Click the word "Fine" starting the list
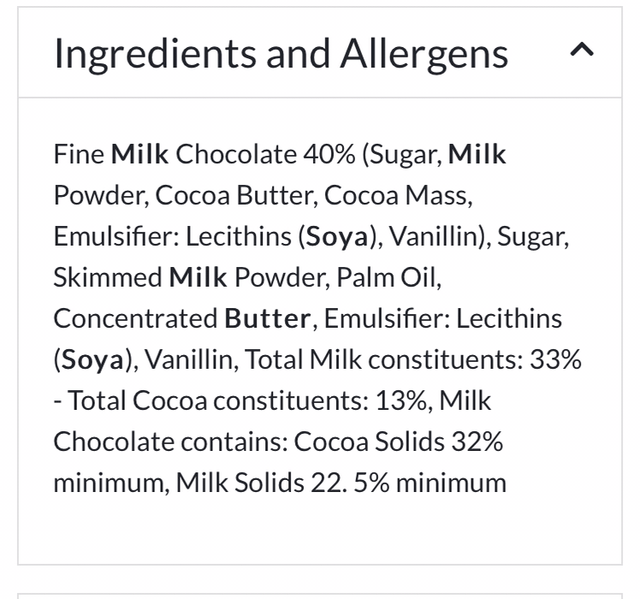 78,154
